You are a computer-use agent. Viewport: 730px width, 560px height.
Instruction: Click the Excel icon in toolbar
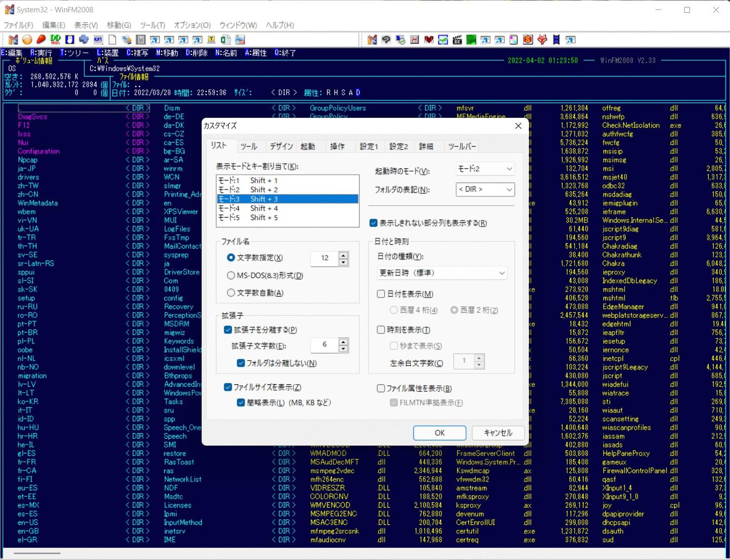[225, 39]
